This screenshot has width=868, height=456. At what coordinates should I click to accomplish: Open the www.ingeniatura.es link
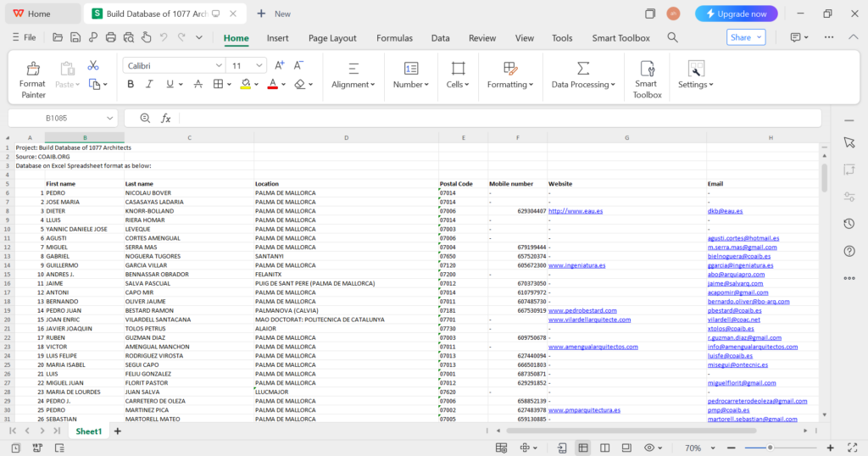point(576,265)
